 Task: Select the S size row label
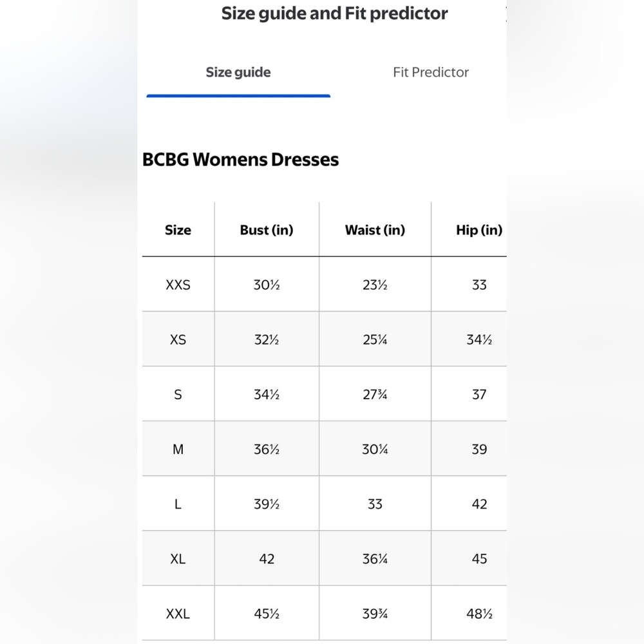point(178,395)
